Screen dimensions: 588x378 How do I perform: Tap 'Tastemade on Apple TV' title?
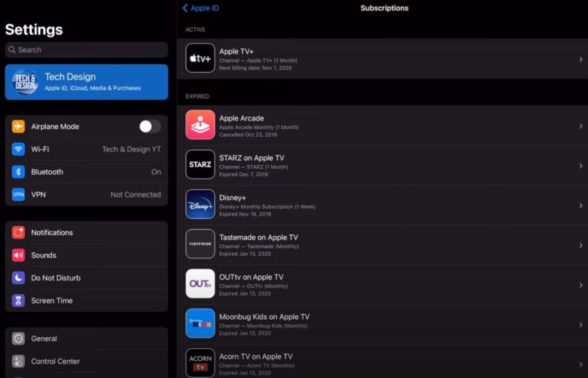click(259, 237)
